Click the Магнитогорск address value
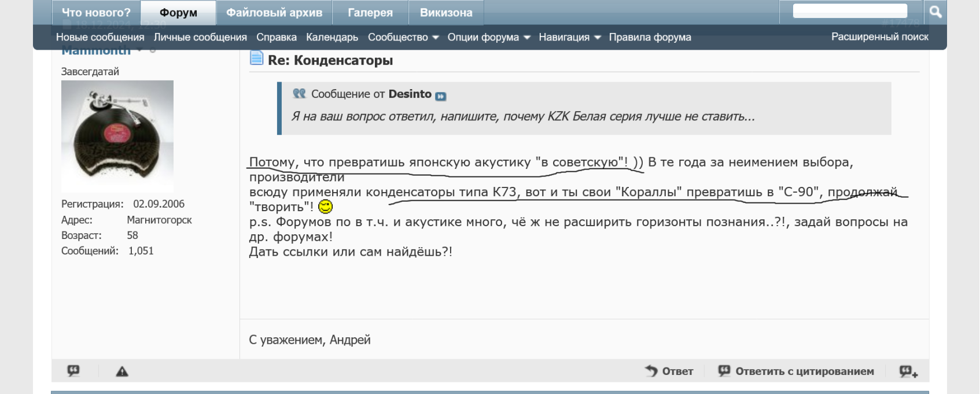The width and height of the screenshot is (980, 394). 159,220
